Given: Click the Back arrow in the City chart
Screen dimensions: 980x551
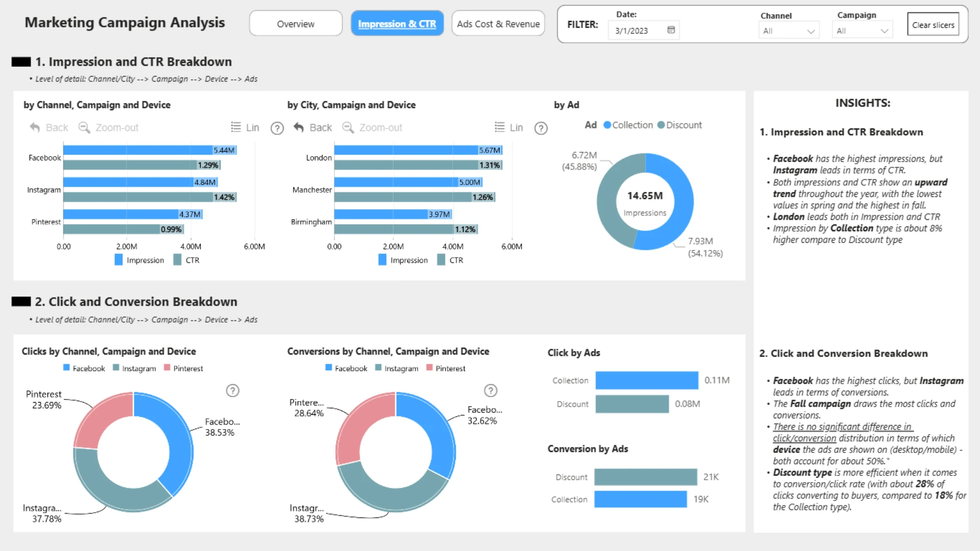Looking at the screenshot, I should (x=299, y=128).
